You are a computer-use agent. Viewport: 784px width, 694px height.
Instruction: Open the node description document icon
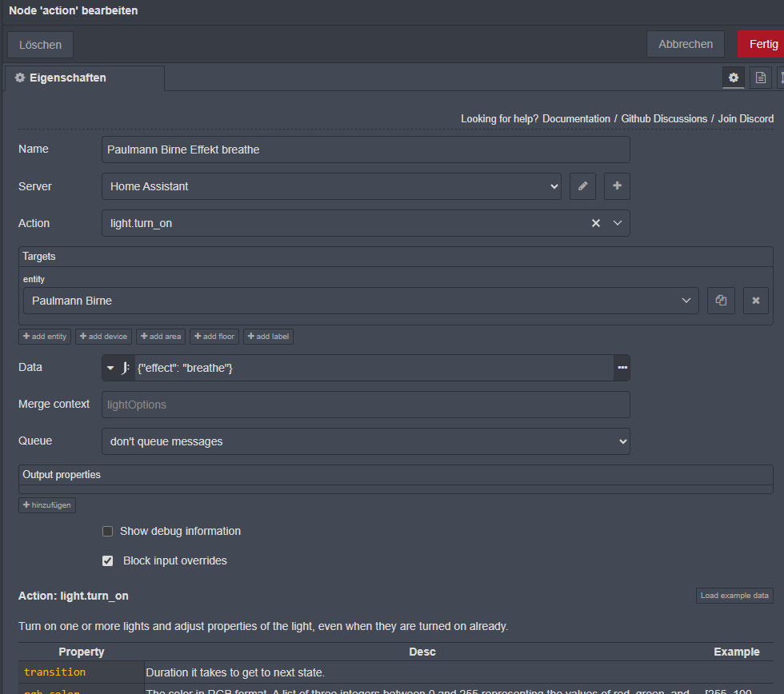tap(761, 78)
